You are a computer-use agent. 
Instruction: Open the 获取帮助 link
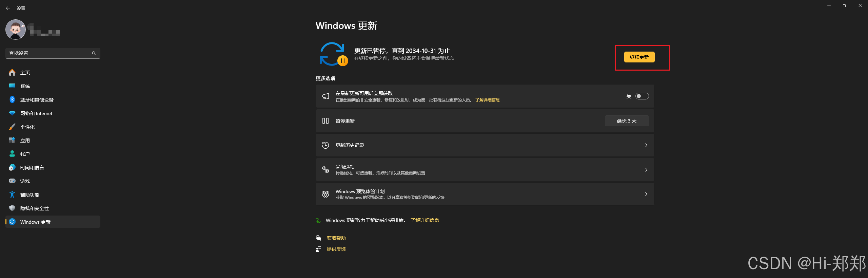[x=336, y=238]
